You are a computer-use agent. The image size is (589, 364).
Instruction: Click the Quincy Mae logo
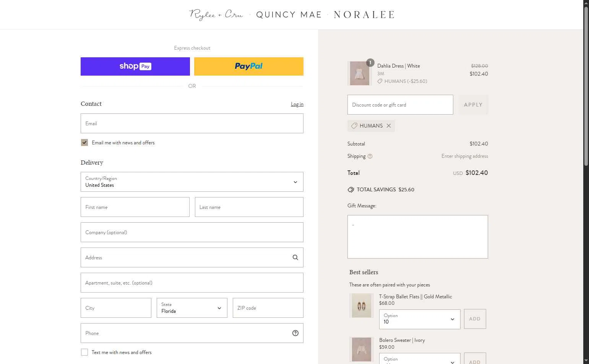click(x=289, y=15)
